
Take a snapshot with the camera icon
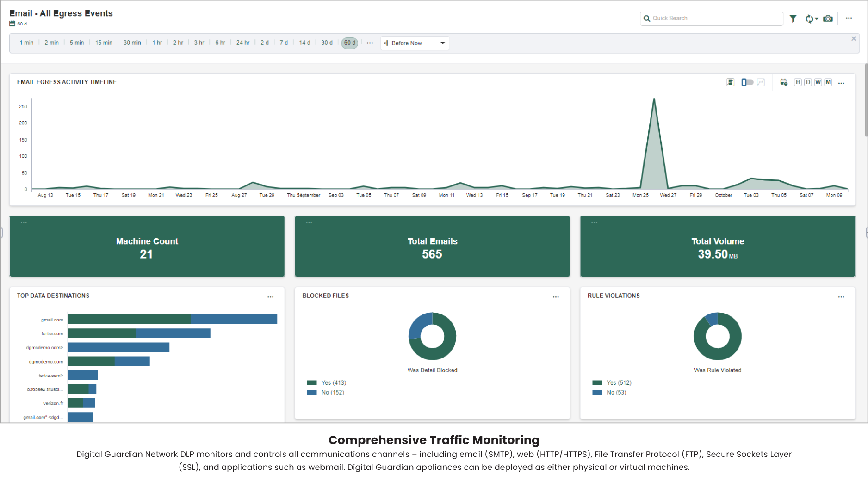point(828,18)
